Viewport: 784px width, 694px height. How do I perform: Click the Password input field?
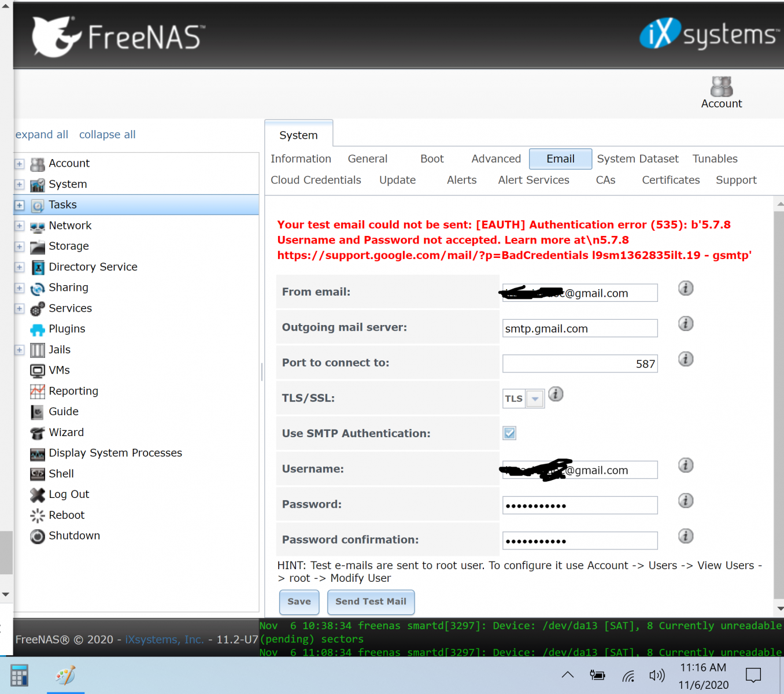pyautogui.click(x=580, y=505)
